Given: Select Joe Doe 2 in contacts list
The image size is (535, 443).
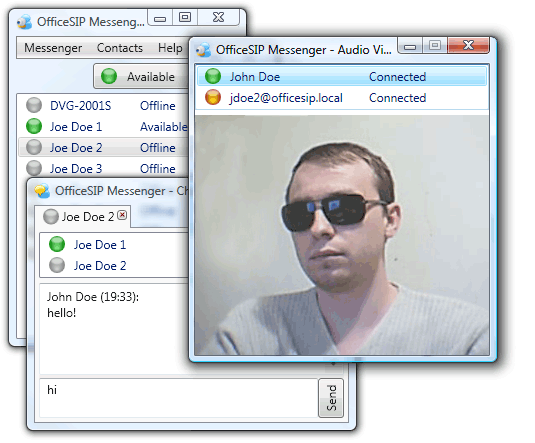Looking at the screenshot, I should point(103,147).
